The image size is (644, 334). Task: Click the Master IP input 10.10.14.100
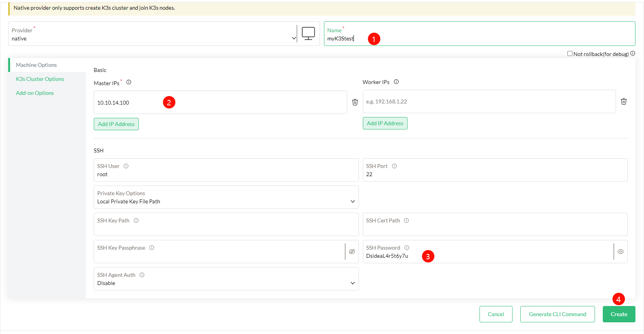coord(220,102)
